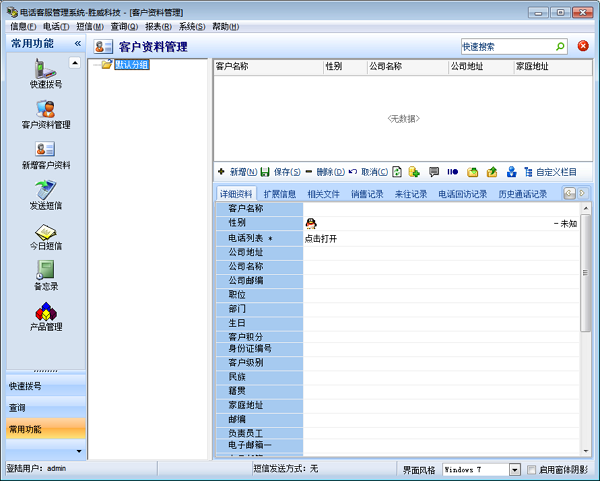Open the 产品管理 product cubes icon
600x481 pixels.
[x=46, y=316]
